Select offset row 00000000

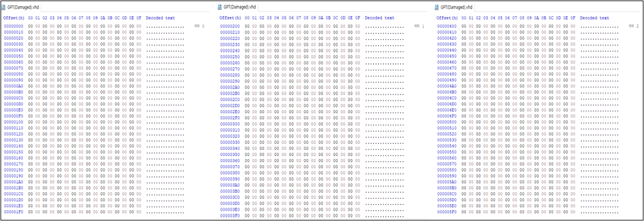click(x=14, y=26)
